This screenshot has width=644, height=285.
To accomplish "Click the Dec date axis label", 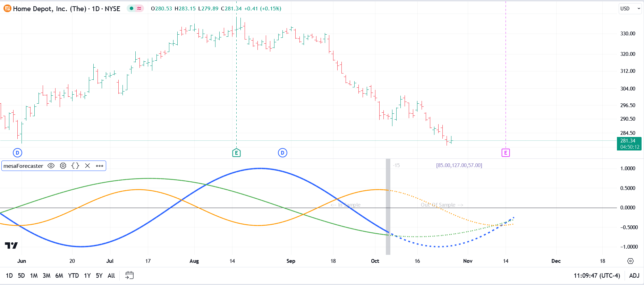I will point(556,261).
